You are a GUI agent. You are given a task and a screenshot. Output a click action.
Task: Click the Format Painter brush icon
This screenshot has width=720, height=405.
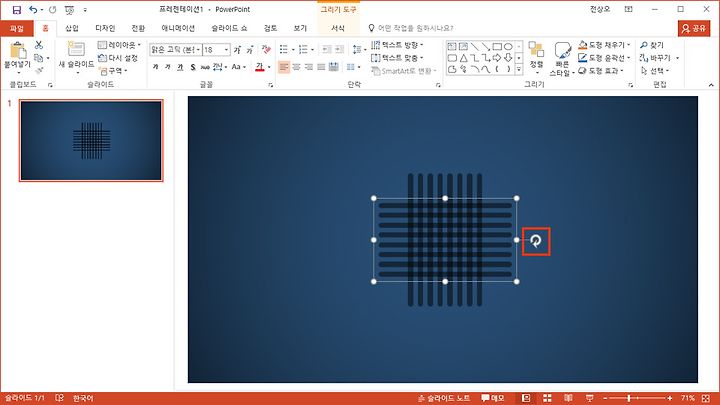point(39,70)
